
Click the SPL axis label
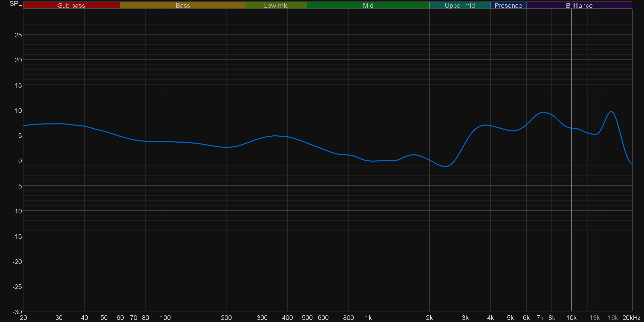pyautogui.click(x=15, y=4)
